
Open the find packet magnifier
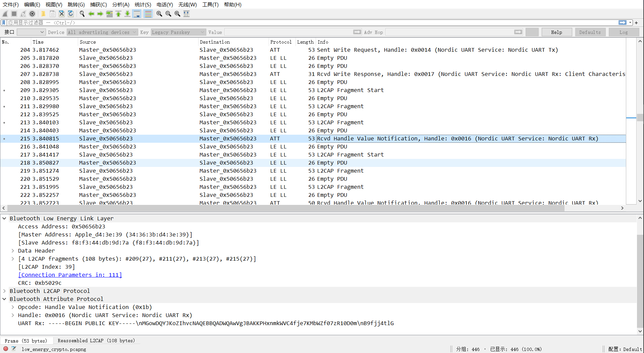[x=82, y=14]
